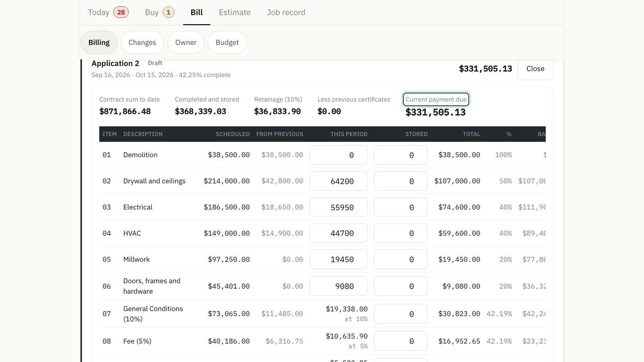Focus the Stored field for General Conditions
The image size is (644, 362).
pos(400,314)
